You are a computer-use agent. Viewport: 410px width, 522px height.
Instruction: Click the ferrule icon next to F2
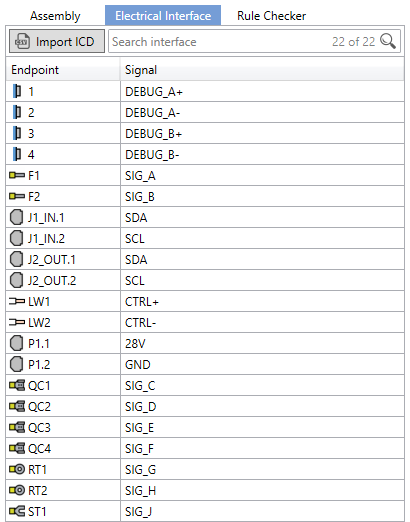[17, 196]
